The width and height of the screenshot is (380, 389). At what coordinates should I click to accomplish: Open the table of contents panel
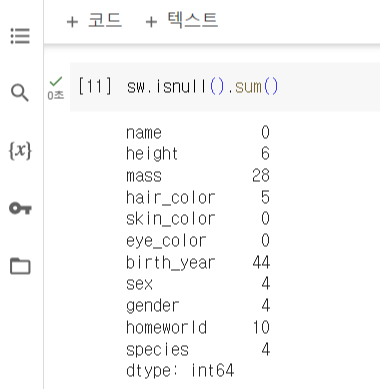tap(20, 36)
